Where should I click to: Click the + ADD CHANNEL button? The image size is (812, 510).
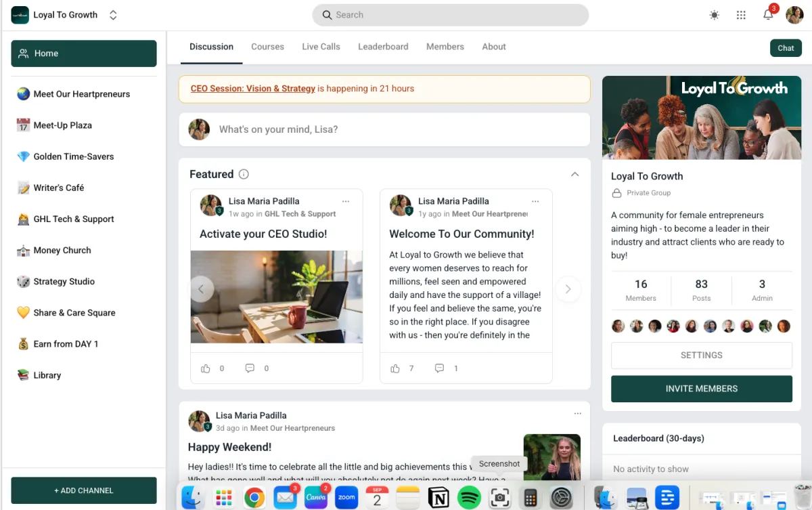(84, 490)
